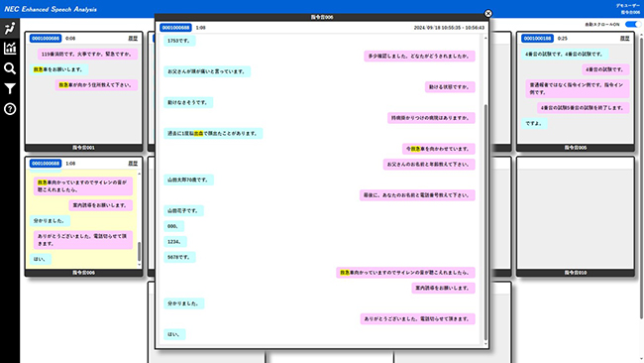The width and height of the screenshot is (644, 363).
Task: Click the 指令台005 card footer label
Action: (576, 148)
